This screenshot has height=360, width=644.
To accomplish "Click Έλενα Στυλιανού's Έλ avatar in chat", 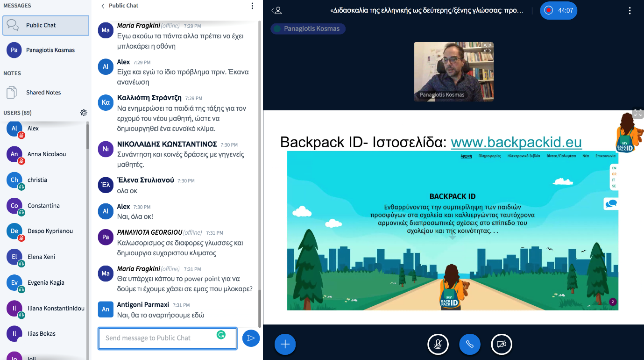I will 106,185.
